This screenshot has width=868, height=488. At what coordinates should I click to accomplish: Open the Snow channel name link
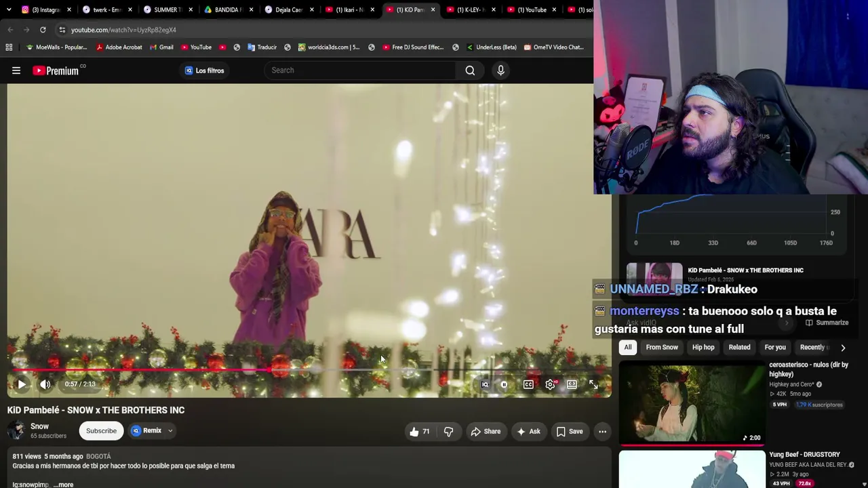(39, 426)
